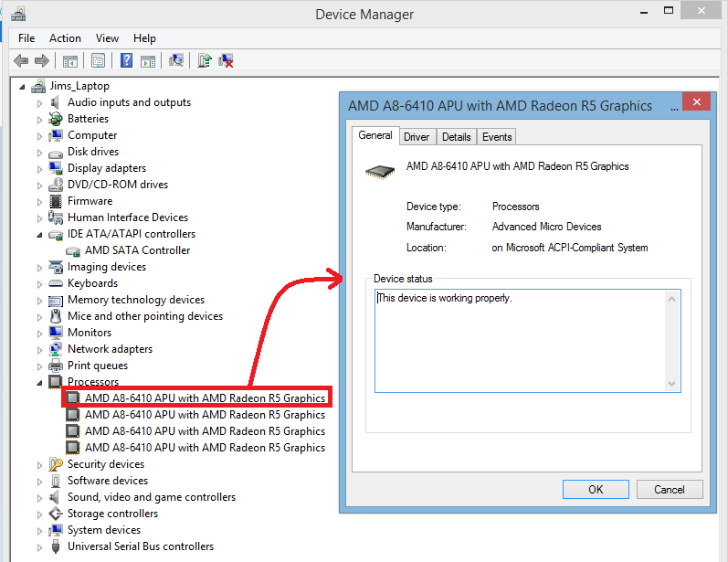Expand Audio inputs and outputs
Viewport: 728px width, 562px height.
click(x=39, y=103)
